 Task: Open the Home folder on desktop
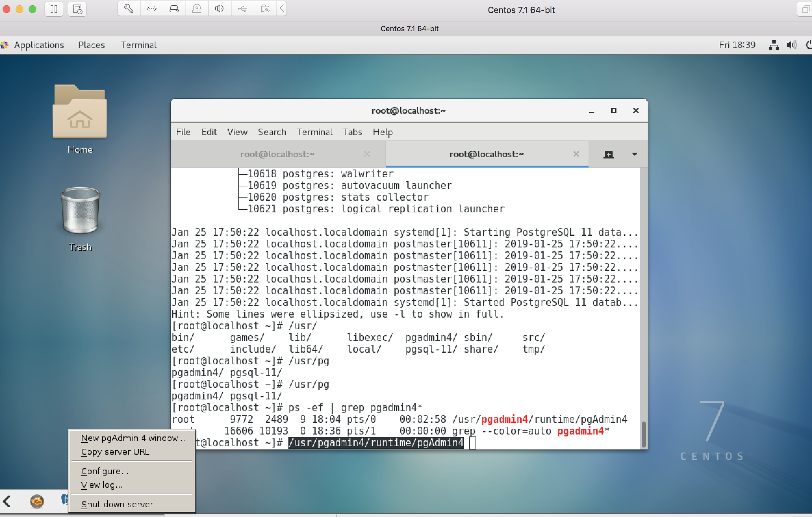coord(80,112)
